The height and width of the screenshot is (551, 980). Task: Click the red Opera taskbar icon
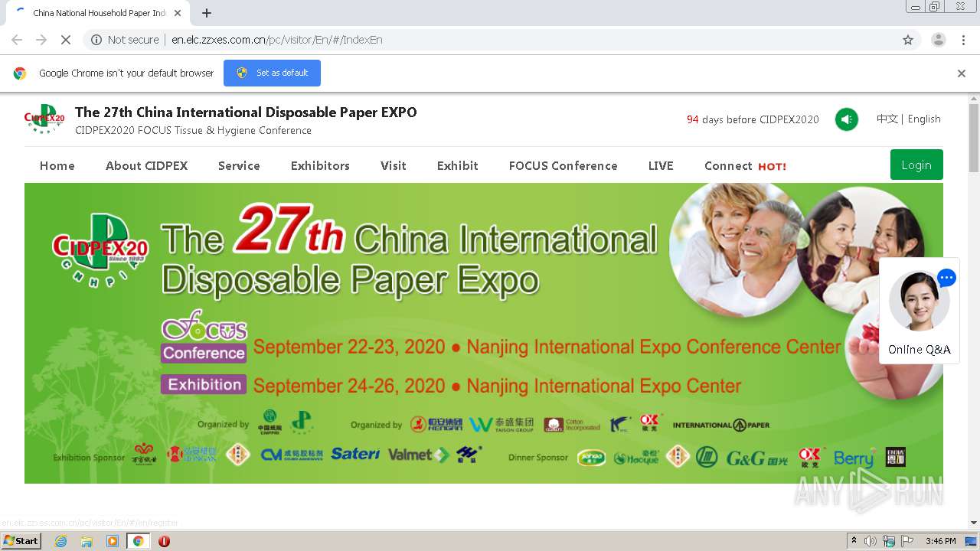tap(164, 541)
